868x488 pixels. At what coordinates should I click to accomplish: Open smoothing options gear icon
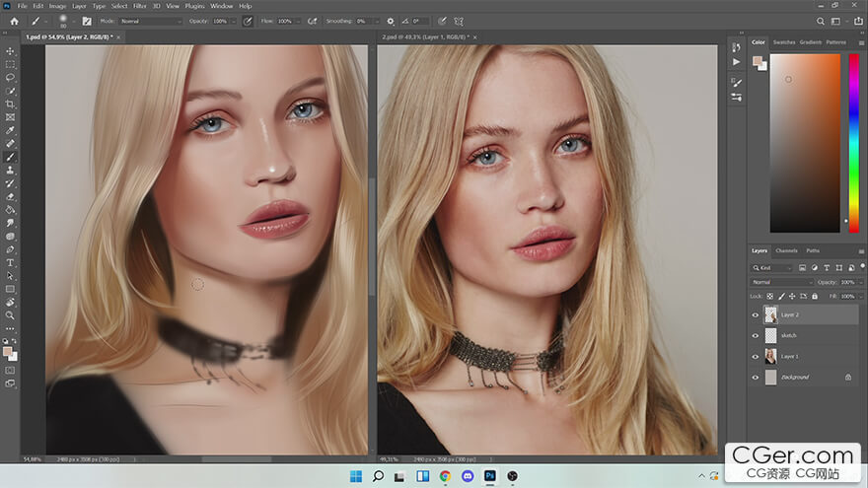tap(391, 21)
